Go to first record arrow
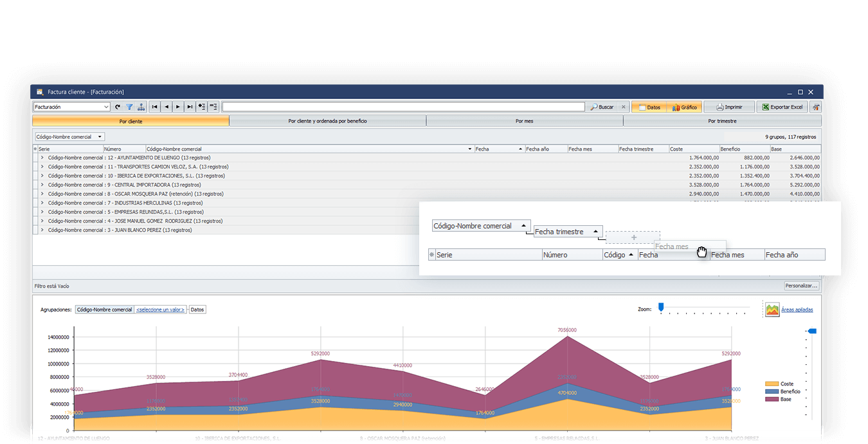 click(x=155, y=107)
